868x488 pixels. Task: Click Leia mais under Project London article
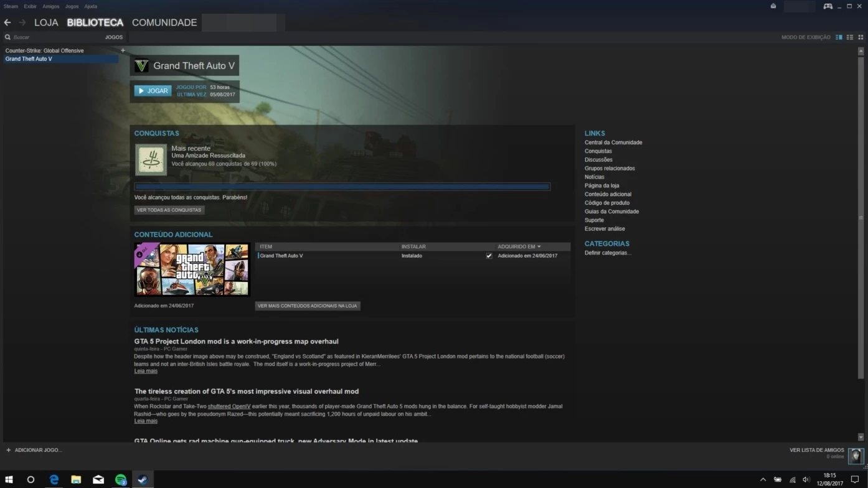click(146, 371)
